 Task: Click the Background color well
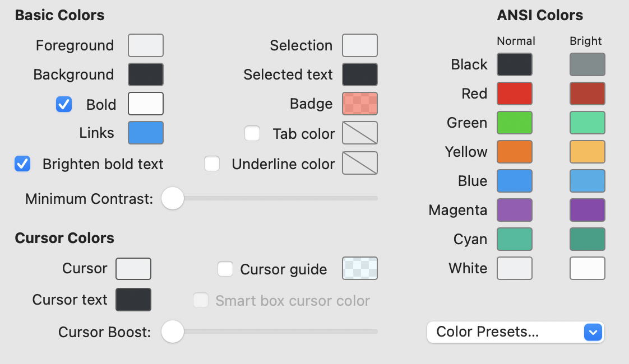pos(146,74)
